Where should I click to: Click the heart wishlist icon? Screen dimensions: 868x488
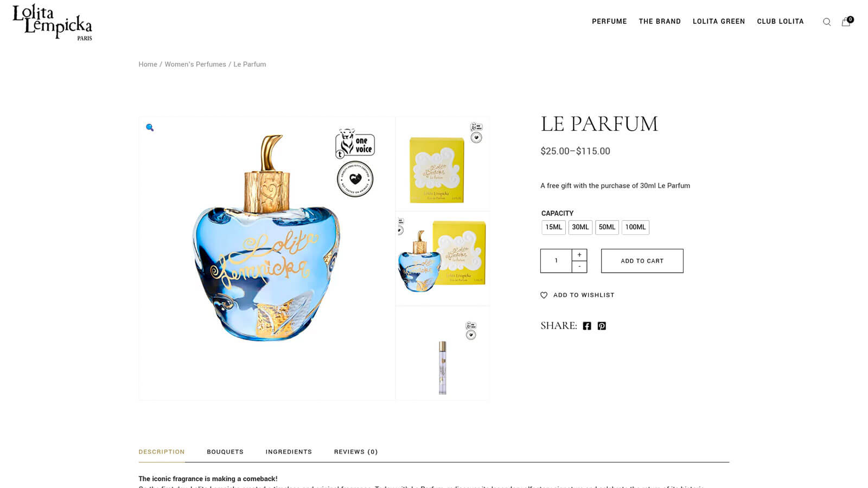coord(544,295)
